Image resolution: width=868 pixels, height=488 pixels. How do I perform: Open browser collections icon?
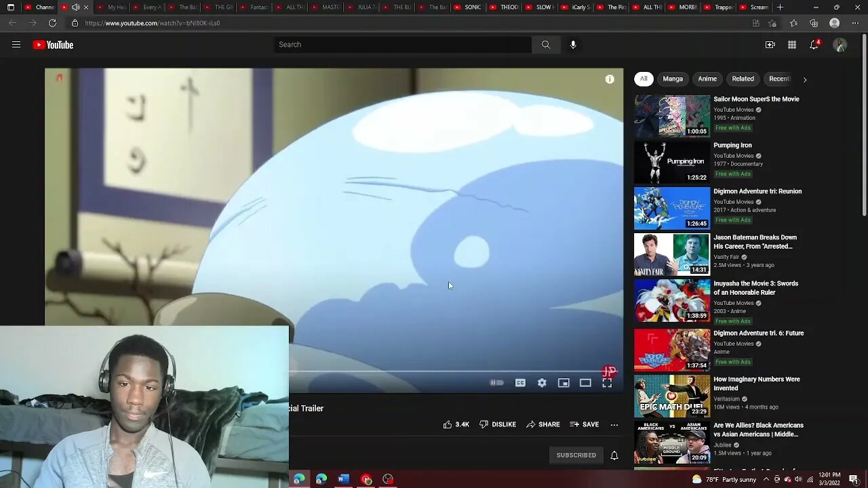point(814,23)
